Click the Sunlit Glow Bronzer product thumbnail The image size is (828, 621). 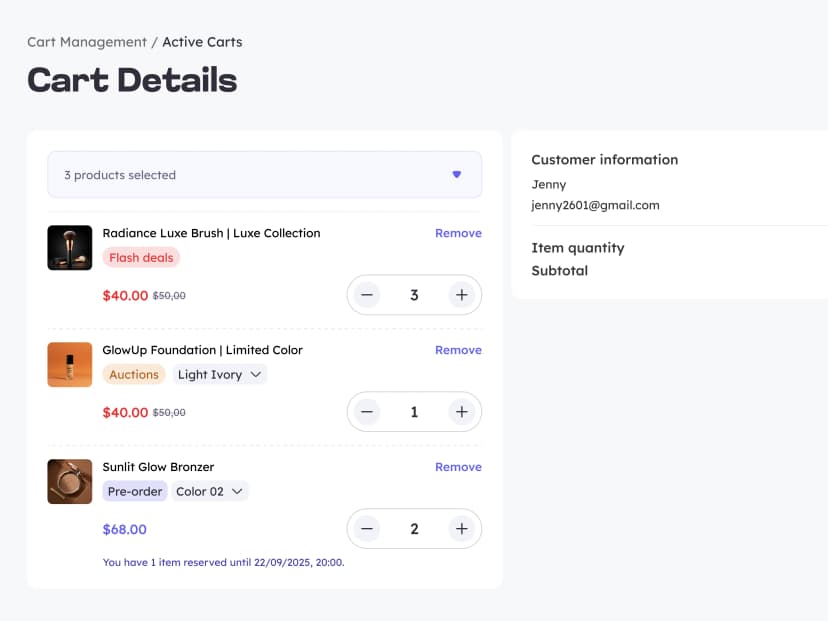click(69, 481)
